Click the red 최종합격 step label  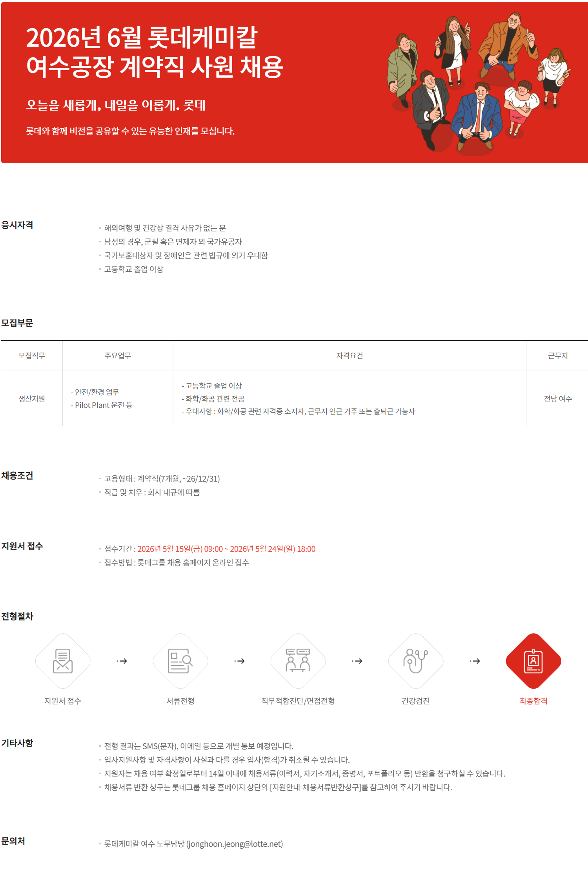click(533, 701)
